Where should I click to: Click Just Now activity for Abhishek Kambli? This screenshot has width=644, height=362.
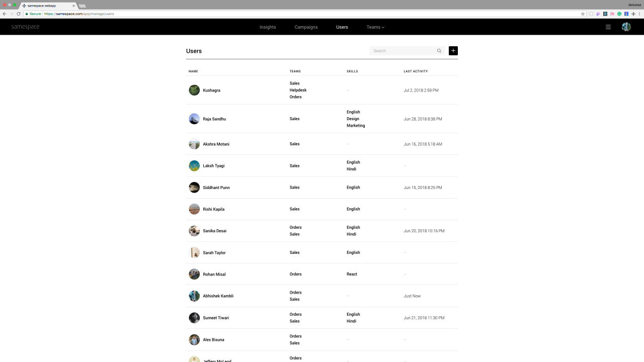tap(412, 296)
